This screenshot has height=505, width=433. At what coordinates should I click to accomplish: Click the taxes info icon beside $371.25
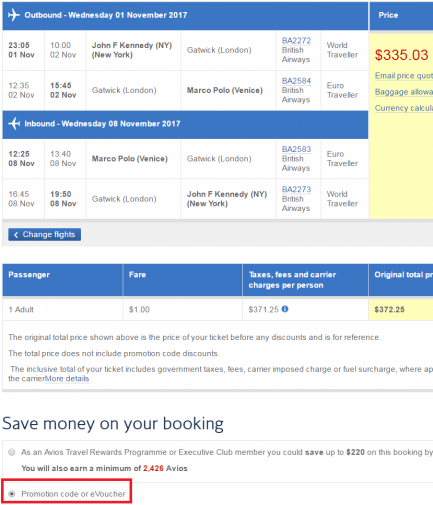[x=285, y=309]
